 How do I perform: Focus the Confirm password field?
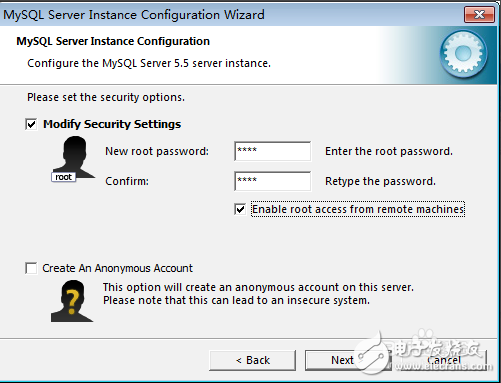click(x=273, y=181)
